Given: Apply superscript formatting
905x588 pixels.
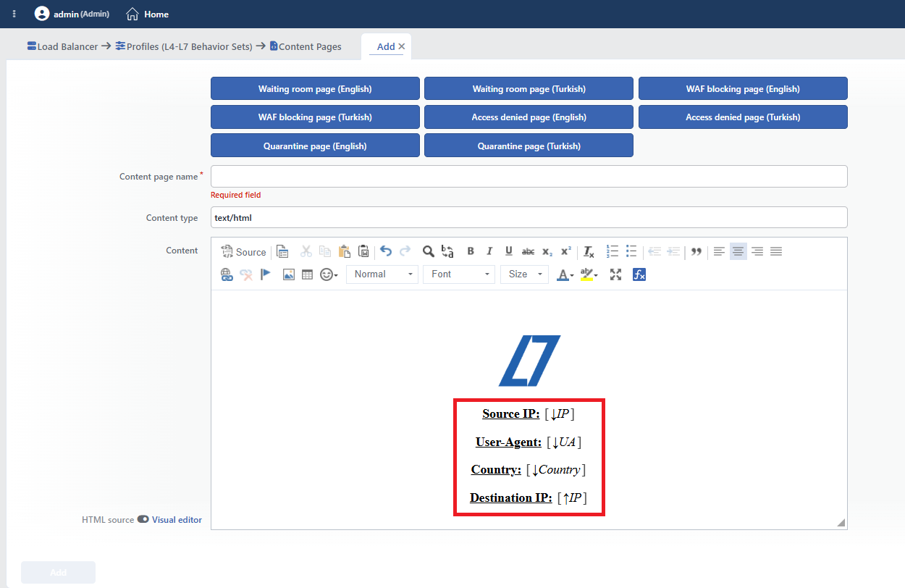Looking at the screenshot, I should pos(566,251).
